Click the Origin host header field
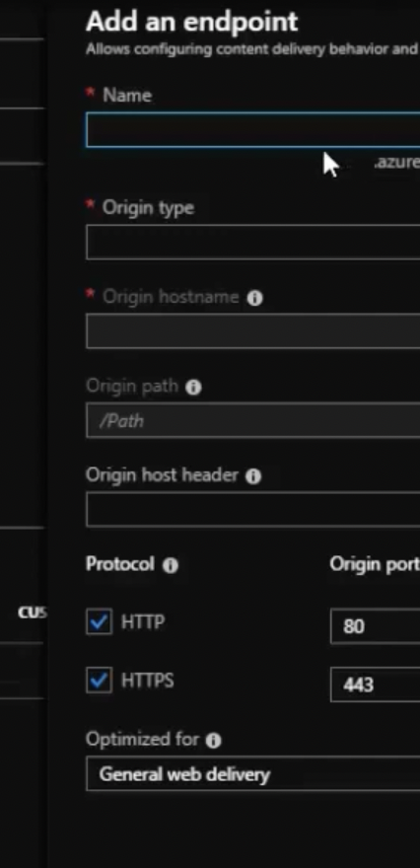The image size is (420, 868). point(252,509)
